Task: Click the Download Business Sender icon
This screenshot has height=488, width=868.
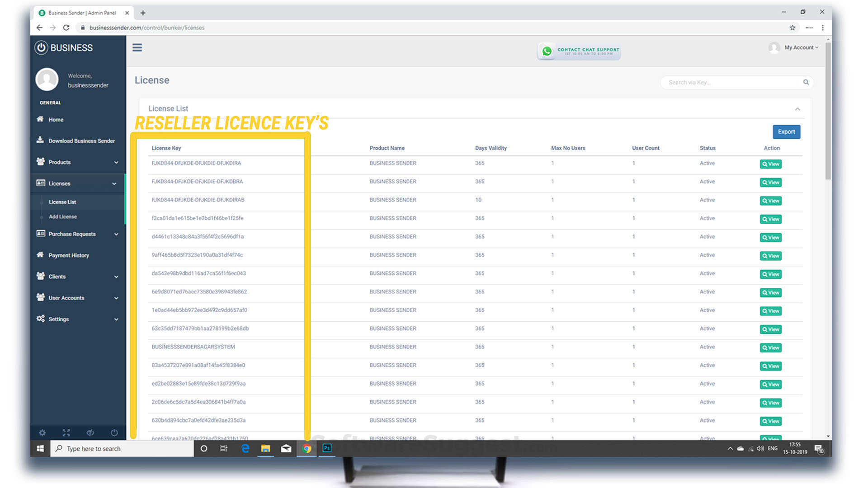Action: click(40, 141)
